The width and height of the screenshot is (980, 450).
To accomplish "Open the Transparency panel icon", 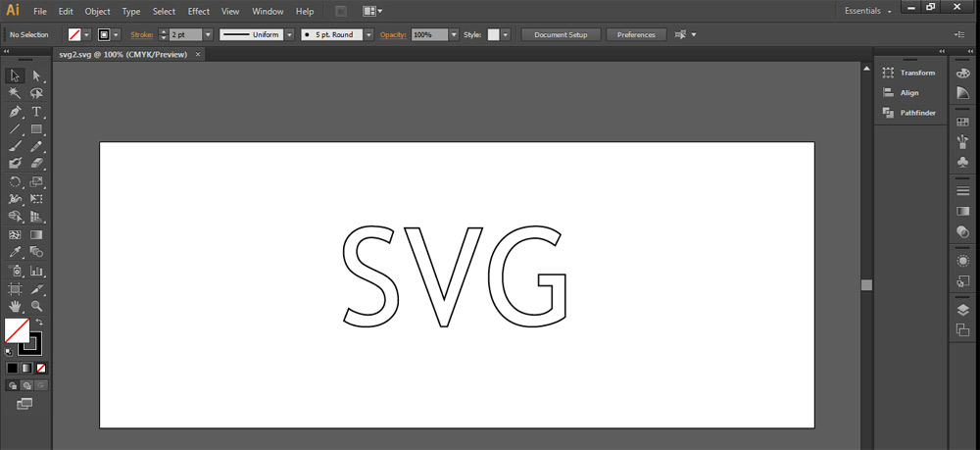I will [x=962, y=231].
